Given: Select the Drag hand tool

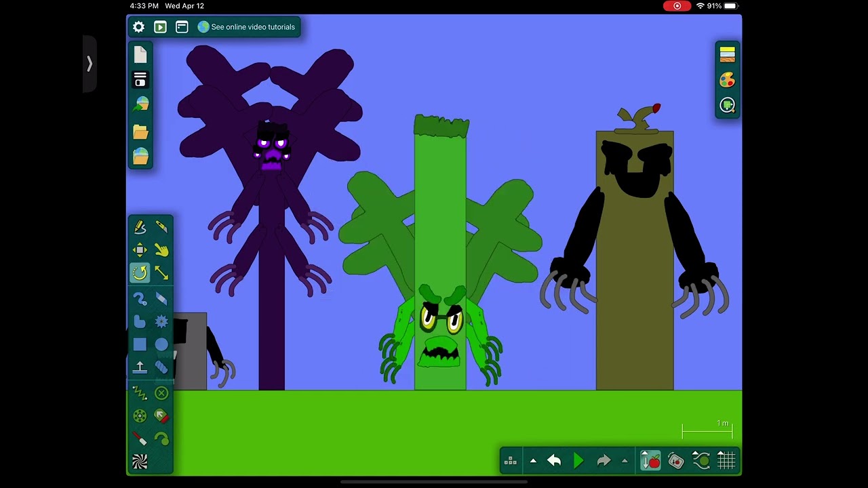Looking at the screenshot, I should coord(161,250).
